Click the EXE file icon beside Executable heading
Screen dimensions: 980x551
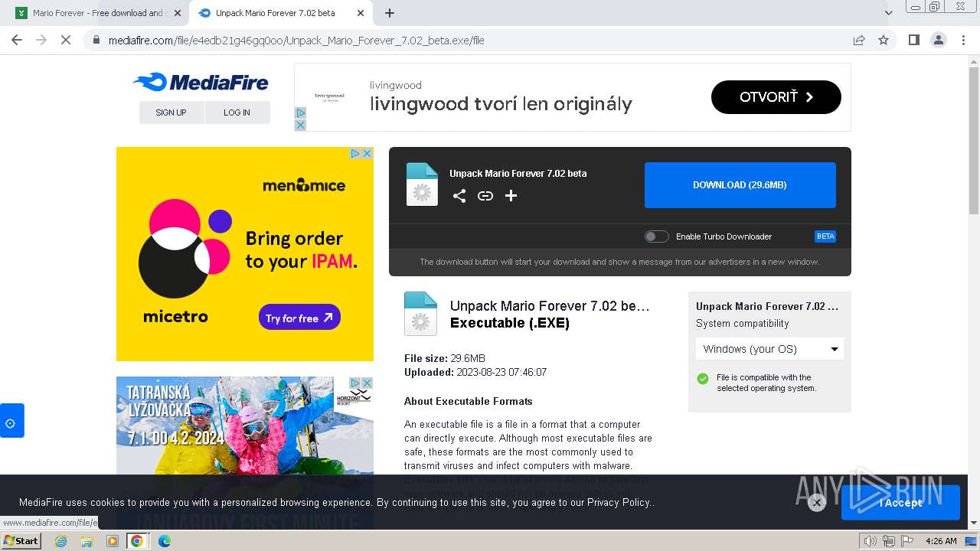420,314
